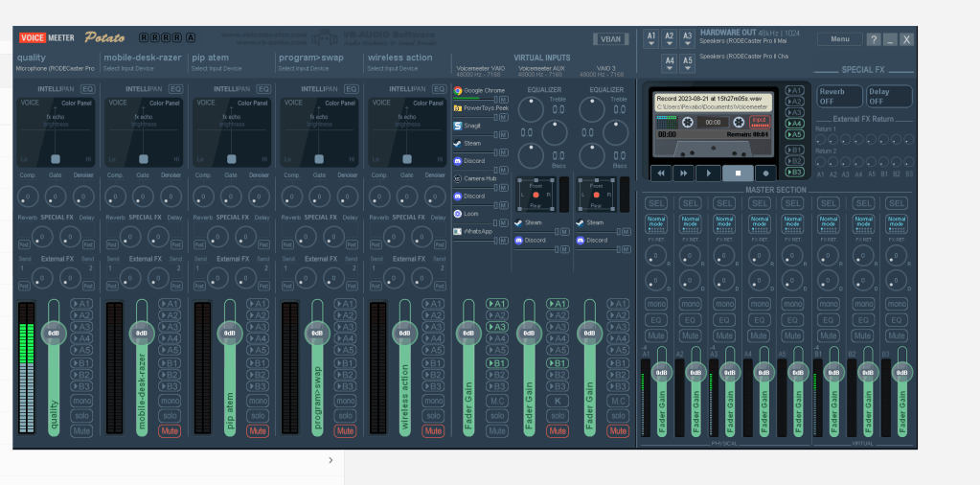Fast-forward the cassette recorder
The height and width of the screenshot is (485, 980).
[x=684, y=173]
